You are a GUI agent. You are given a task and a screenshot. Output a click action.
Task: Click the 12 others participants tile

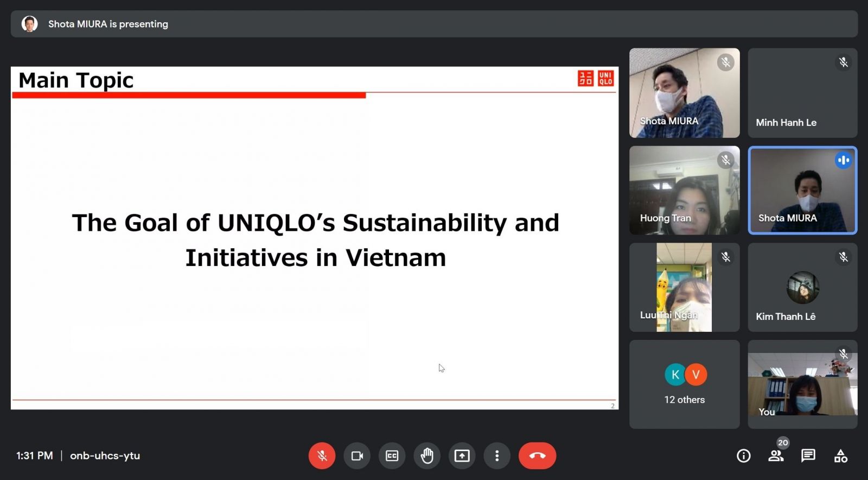point(684,384)
